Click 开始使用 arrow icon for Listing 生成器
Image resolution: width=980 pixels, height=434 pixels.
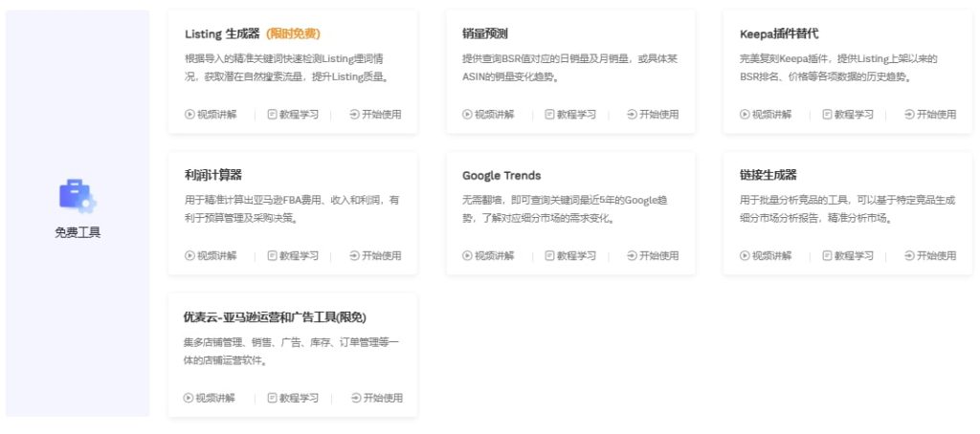pos(354,115)
